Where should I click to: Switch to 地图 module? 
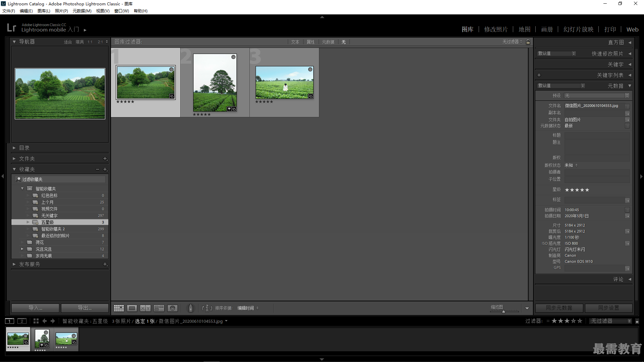click(525, 29)
